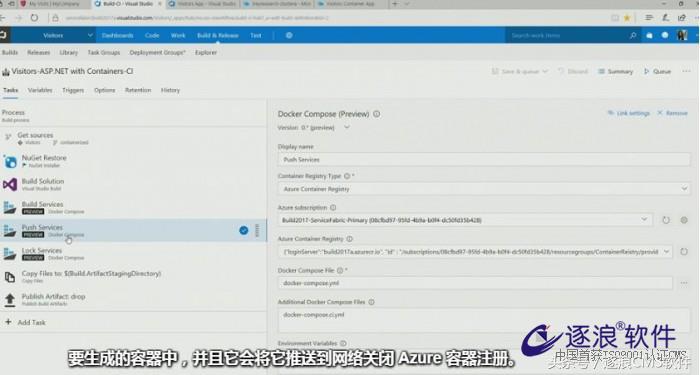Switch to the Retention tab
Image resolution: width=700 pixels, height=375 pixels.
(138, 90)
